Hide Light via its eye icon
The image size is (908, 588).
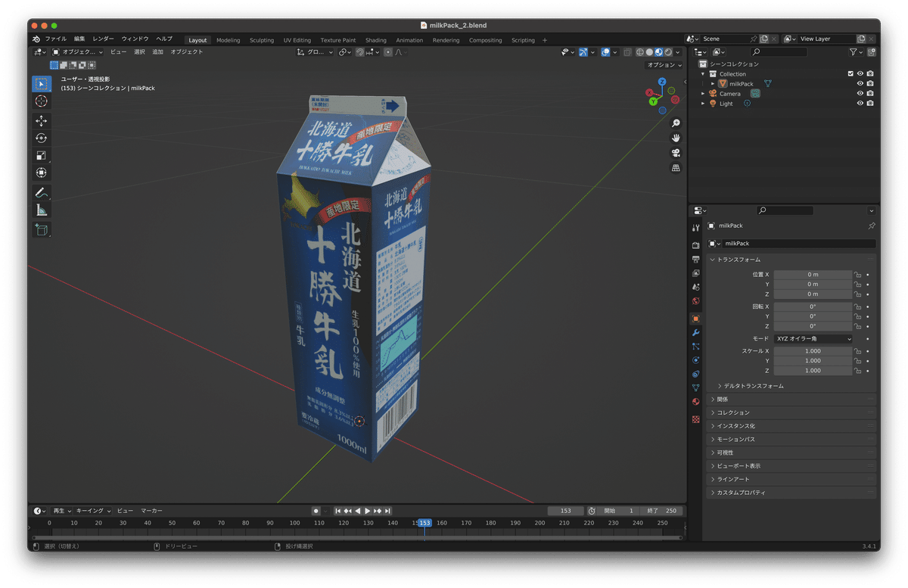860,104
